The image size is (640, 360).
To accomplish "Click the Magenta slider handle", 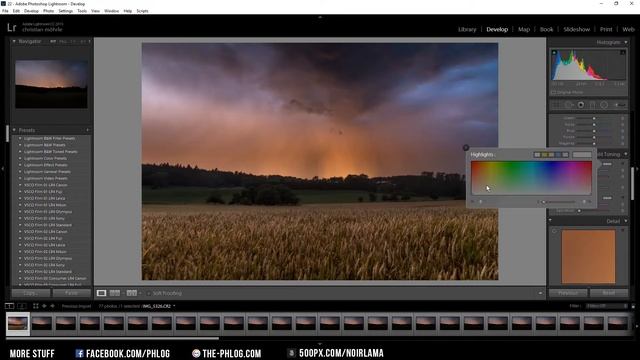I will point(594,144).
